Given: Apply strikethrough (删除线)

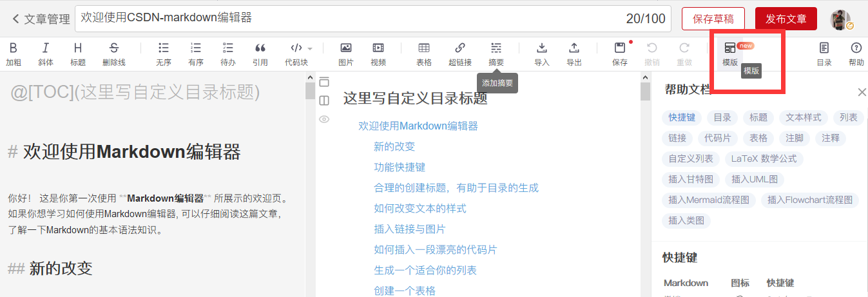Looking at the screenshot, I should pyautogui.click(x=114, y=54).
